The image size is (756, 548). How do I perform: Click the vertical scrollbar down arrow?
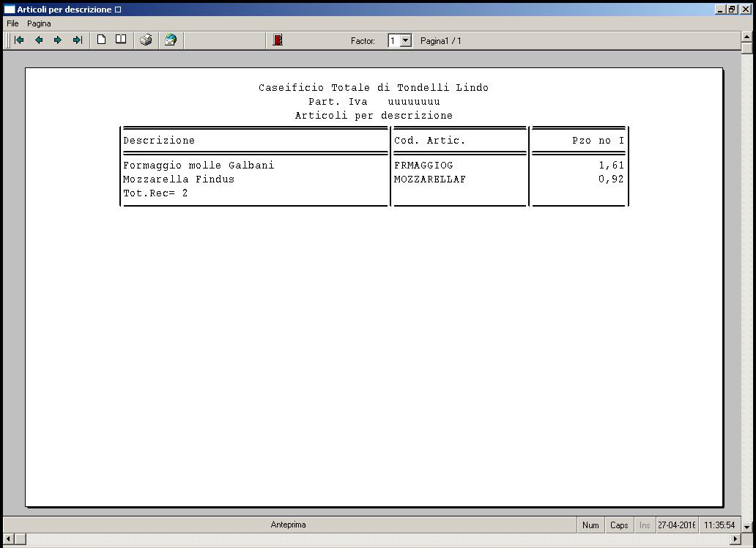click(x=746, y=527)
